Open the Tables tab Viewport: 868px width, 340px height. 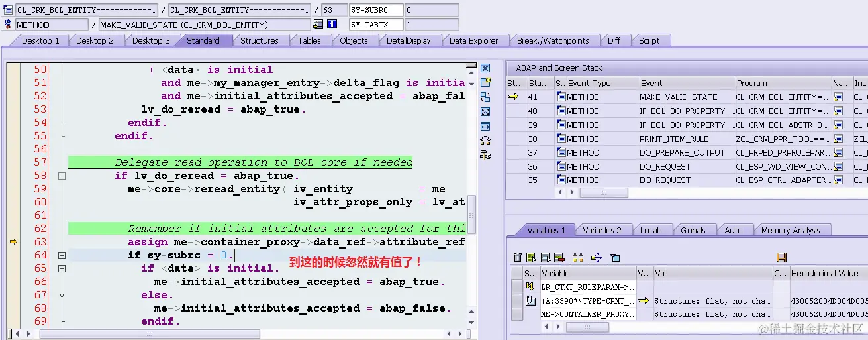point(309,40)
